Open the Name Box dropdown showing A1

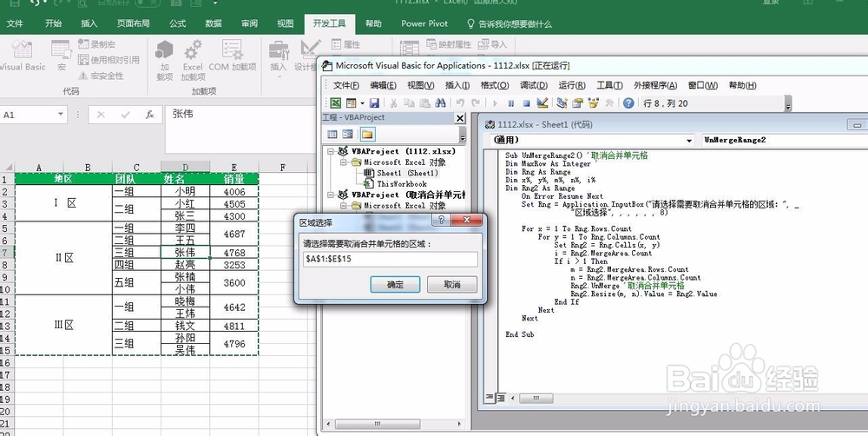pos(61,115)
